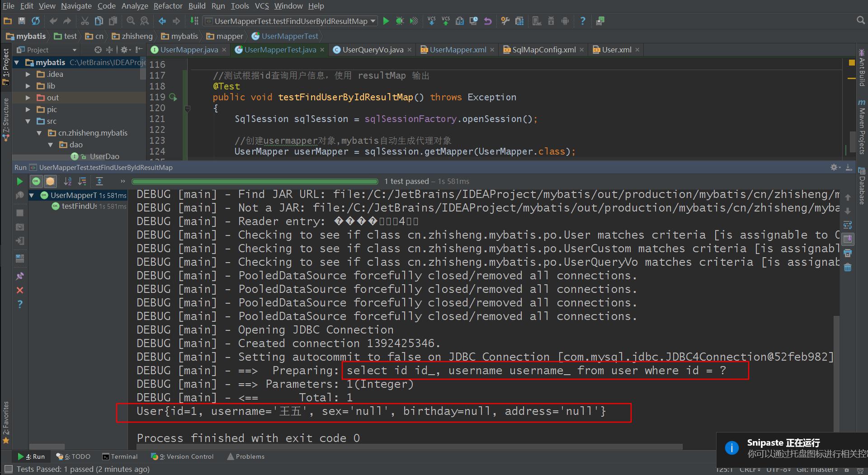This screenshot has height=475, width=868.
Task: Sort tests by duration in Run panel
Action: click(x=82, y=181)
